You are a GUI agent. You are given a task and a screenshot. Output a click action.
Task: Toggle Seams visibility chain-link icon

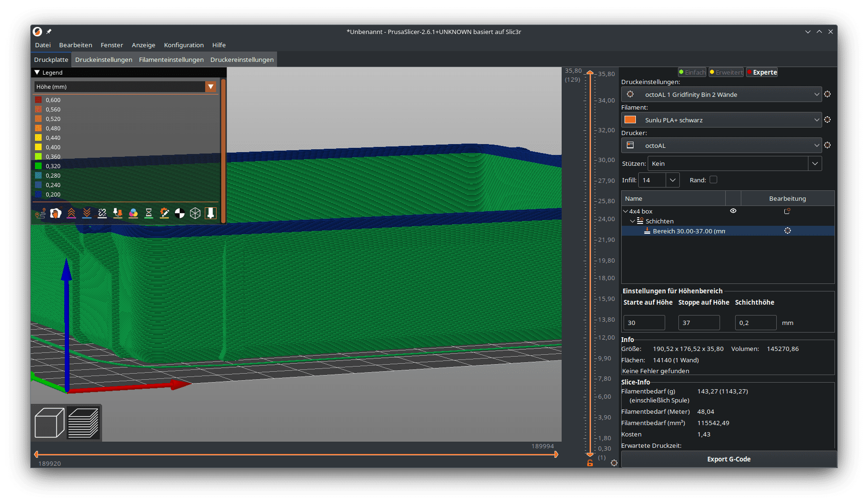click(x=102, y=214)
